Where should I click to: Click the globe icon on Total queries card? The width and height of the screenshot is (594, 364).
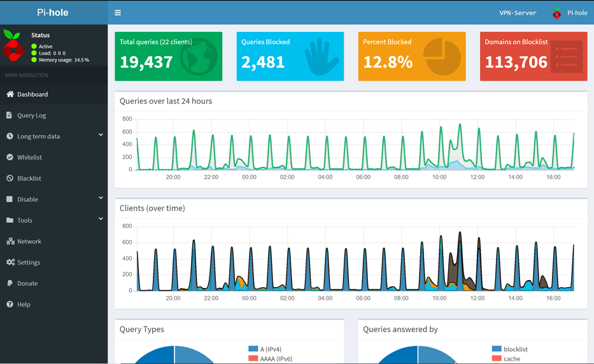pyautogui.click(x=199, y=57)
